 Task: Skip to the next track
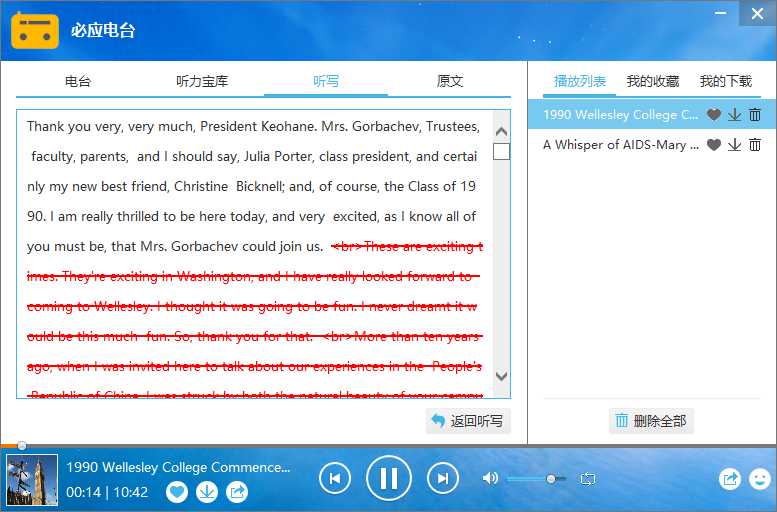click(443, 479)
